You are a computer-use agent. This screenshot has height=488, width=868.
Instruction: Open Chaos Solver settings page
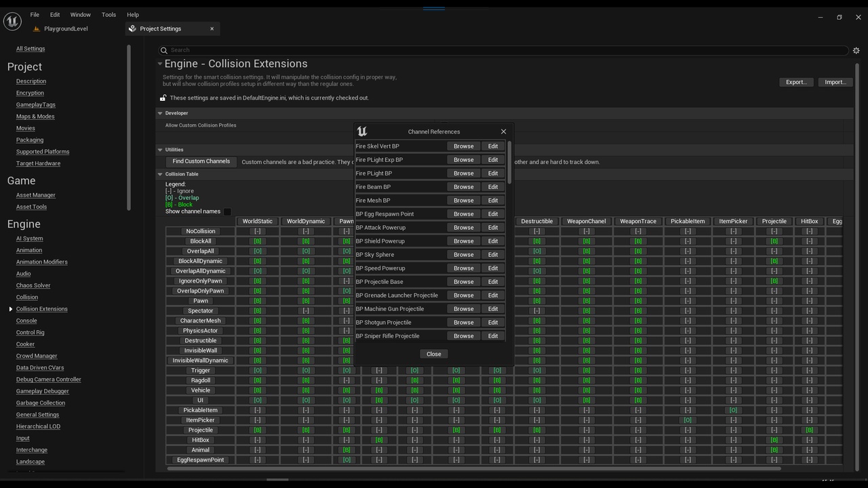click(33, 286)
